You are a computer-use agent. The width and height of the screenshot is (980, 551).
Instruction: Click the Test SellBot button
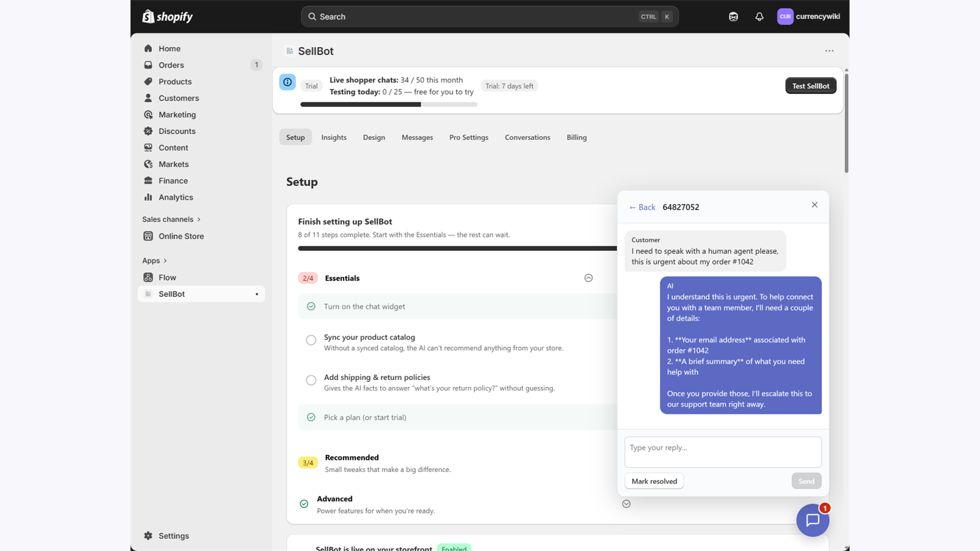point(810,86)
